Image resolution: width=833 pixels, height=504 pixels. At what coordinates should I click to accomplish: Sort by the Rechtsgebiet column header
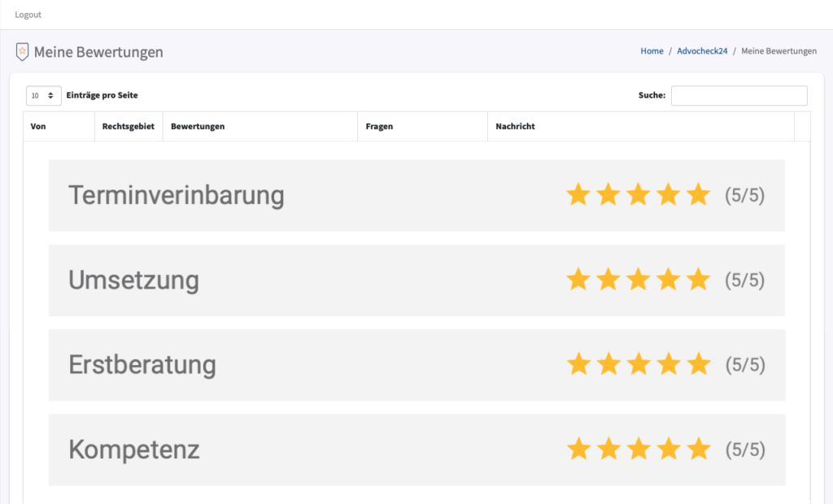[x=128, y=127]
